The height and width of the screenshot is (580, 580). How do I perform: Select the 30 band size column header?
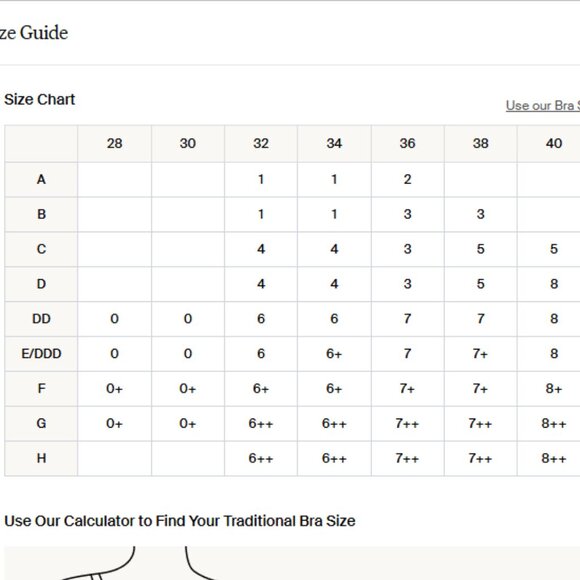coord(188,144)
